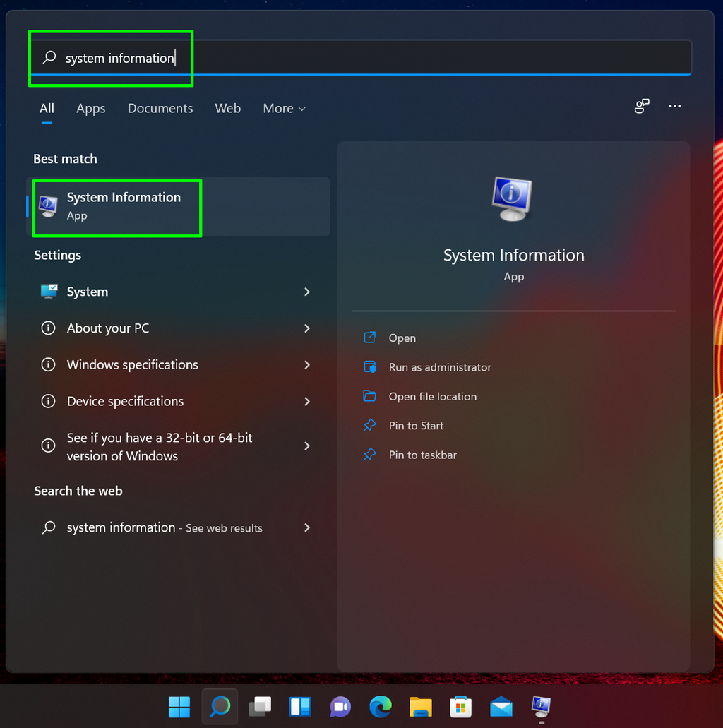Switch to the All tab

click(x=47, y=108)
